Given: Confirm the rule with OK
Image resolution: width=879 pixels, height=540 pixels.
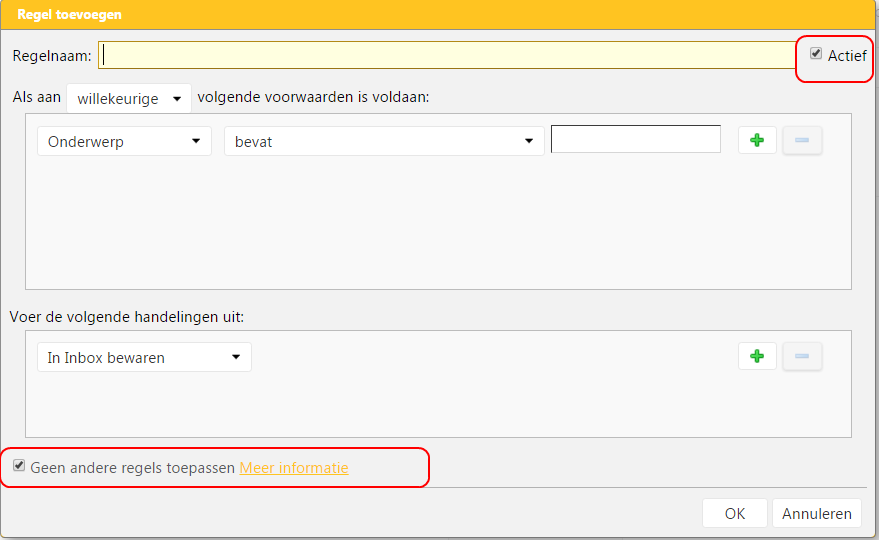Looking at the screenshot, I should pyautogui.click(x=734, y=513).
